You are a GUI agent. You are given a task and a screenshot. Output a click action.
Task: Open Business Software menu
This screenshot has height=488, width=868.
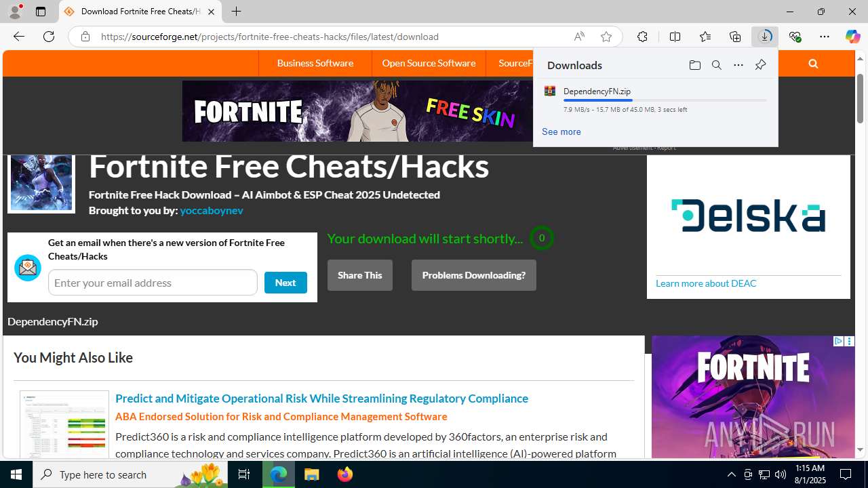tap(315, 63)
